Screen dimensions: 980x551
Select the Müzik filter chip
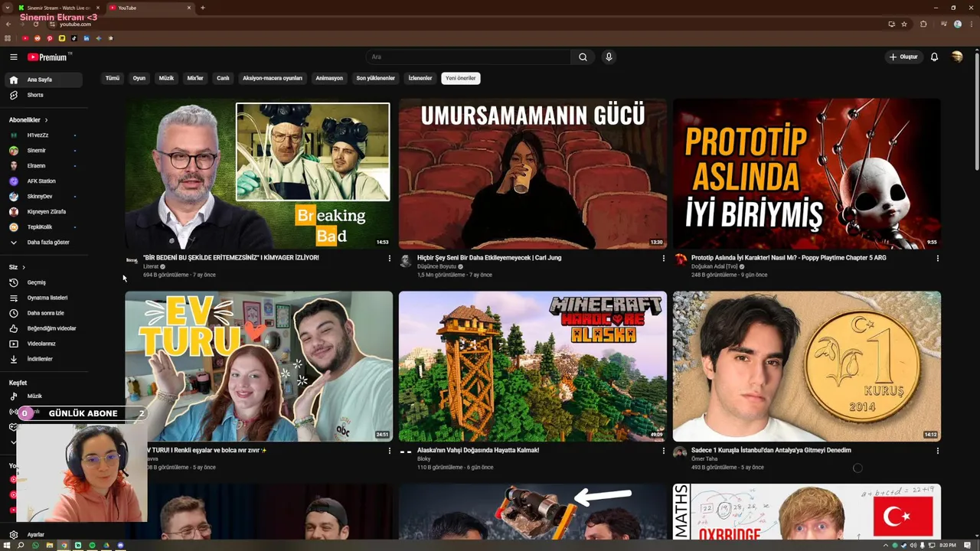166,78
